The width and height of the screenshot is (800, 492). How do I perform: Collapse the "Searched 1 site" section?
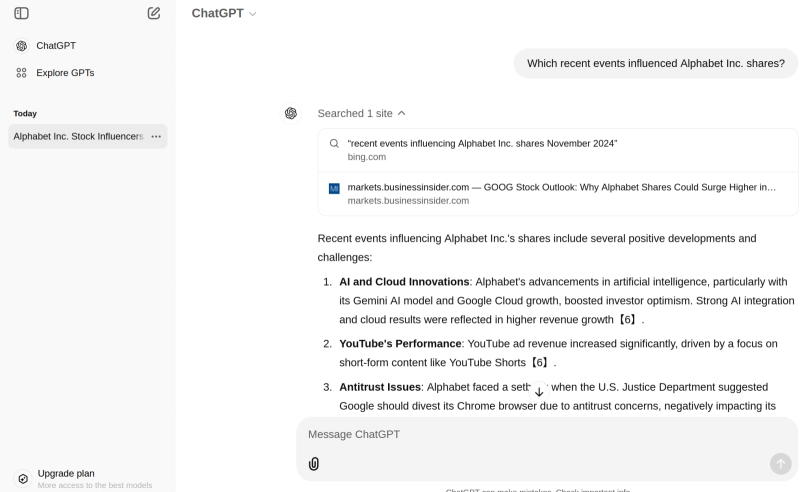pyautogui.click(x=362, y=113)
